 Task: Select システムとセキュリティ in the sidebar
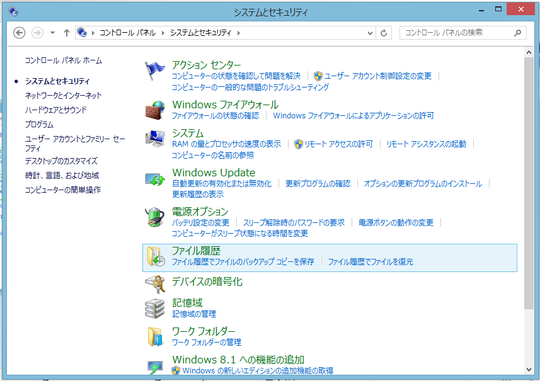pos(57,81)
